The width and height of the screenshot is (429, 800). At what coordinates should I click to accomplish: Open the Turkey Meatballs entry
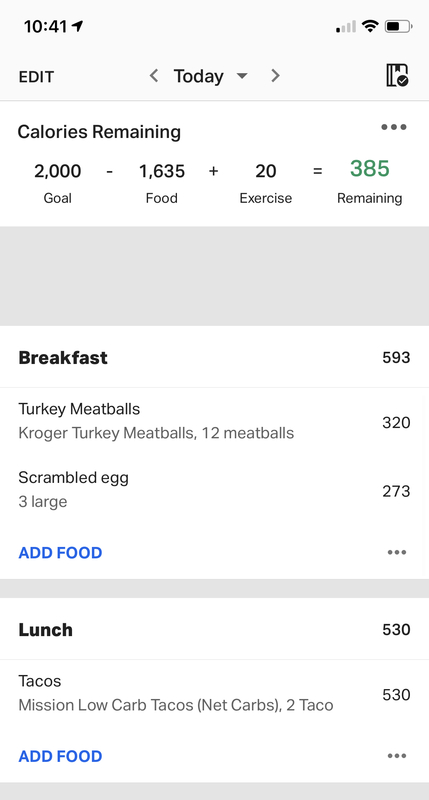pyautogui.click(x=214, y=421)
